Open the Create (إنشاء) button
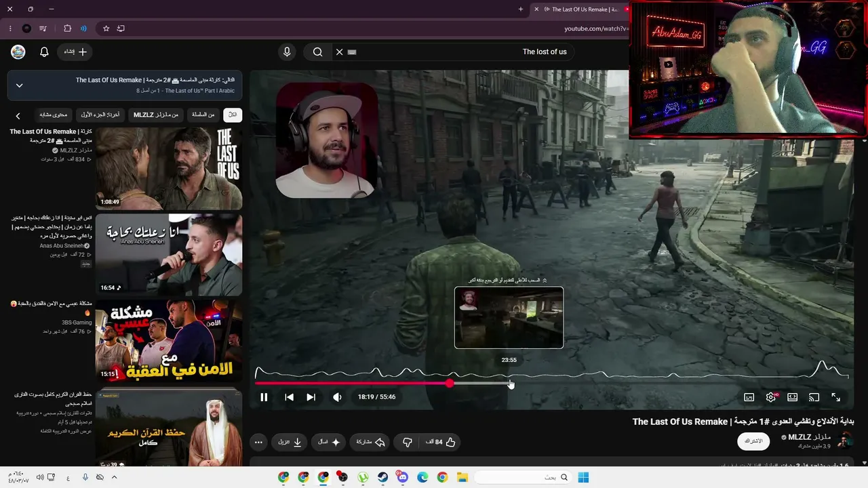 click(76, 52)
